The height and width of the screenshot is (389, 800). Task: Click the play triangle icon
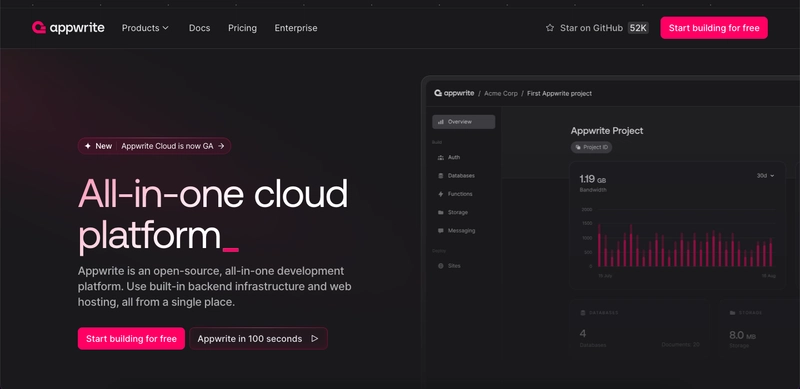click(315, 338)
